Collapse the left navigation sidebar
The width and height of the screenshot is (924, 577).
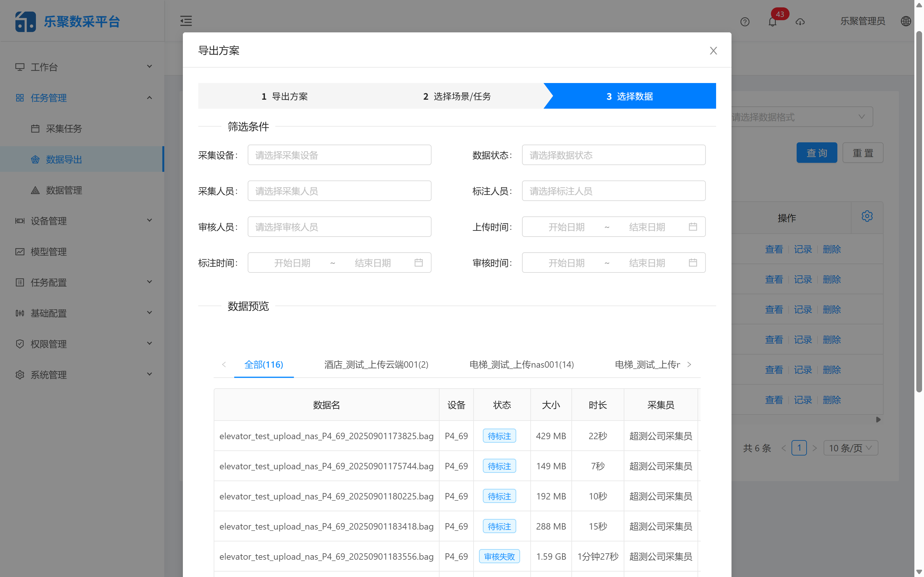point(186,21)
